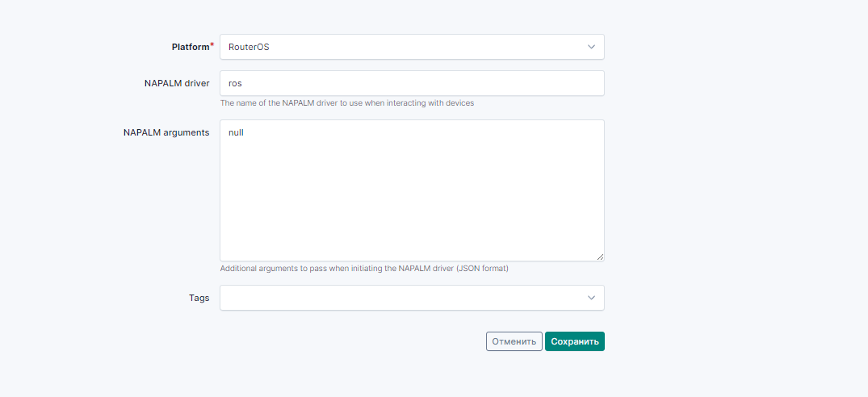Click the chevron arrow in Platform field
The height and width of the screenshot is (397, 868).
pos(591,47)
